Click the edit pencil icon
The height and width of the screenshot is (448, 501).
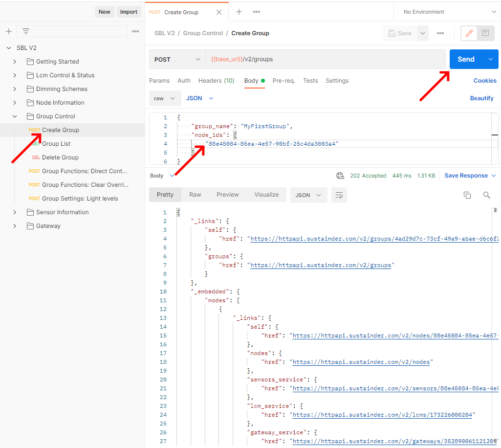[x=469, y=33]
